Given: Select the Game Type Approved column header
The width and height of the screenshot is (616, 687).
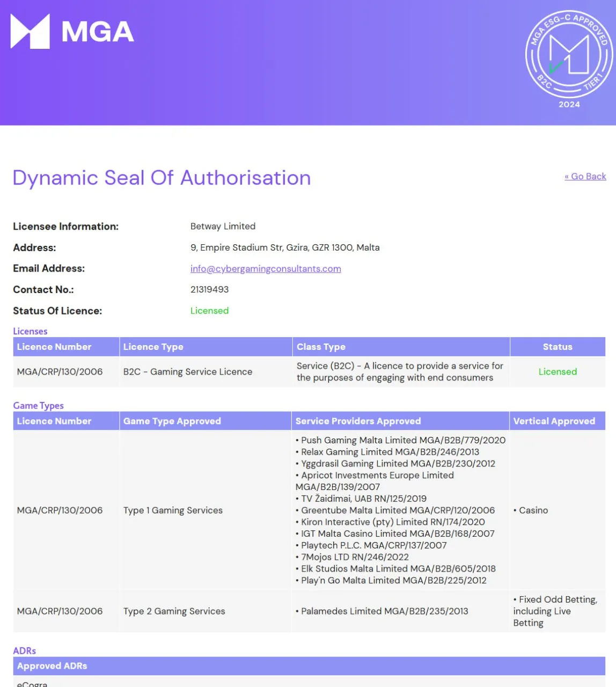Looking at the screenshot, I should tap(206, 421).
